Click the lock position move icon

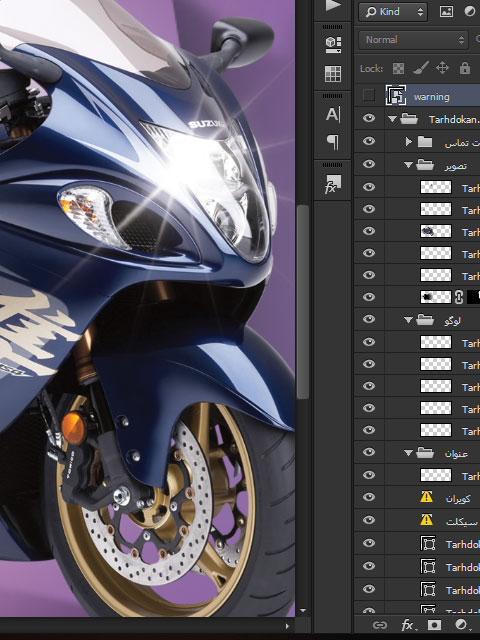click(442, 68)
